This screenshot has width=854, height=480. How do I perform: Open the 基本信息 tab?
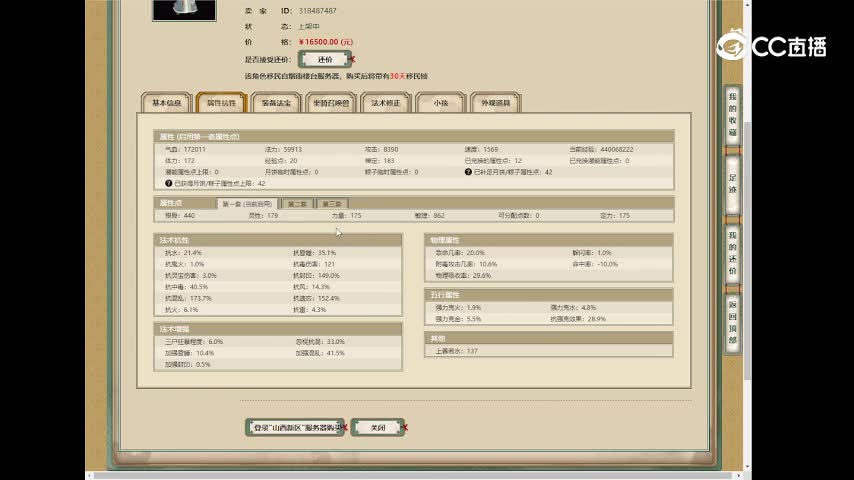coord(167,102)
